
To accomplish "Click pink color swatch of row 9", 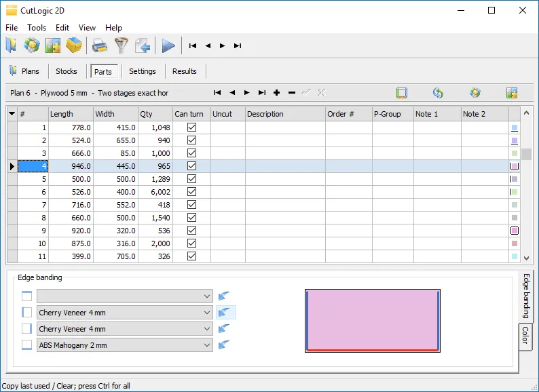I will (515, 231).
